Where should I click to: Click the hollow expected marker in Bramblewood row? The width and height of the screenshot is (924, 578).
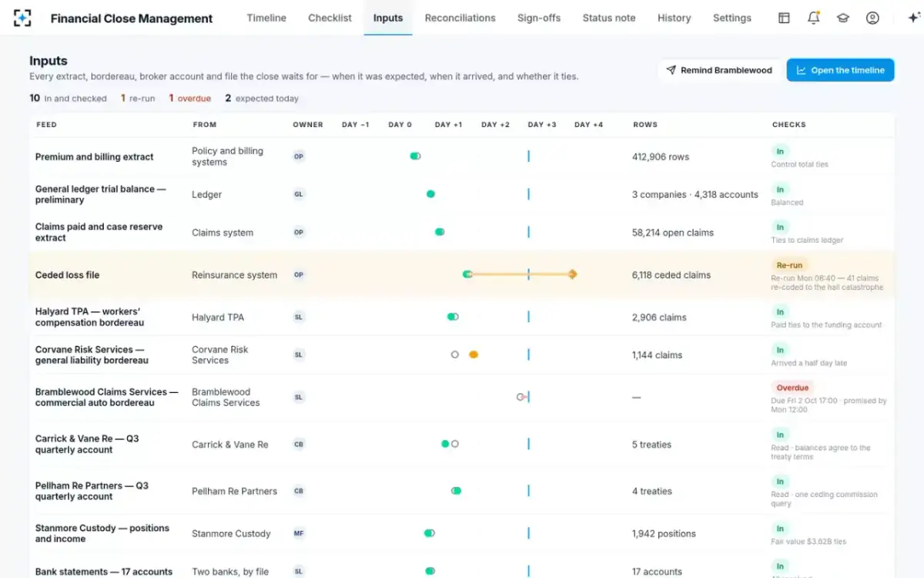pos(521,397)
